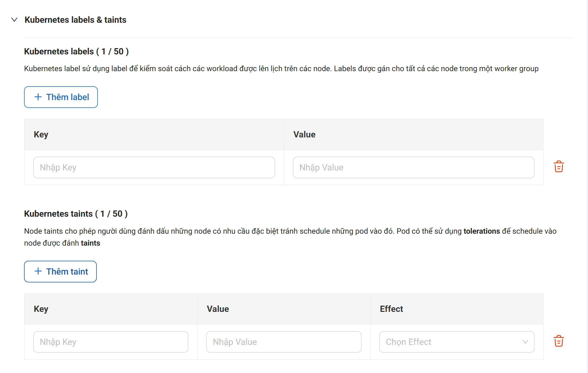Focus the labels Nhập Key field
This screenshot has height=373, width=588.
154,167
